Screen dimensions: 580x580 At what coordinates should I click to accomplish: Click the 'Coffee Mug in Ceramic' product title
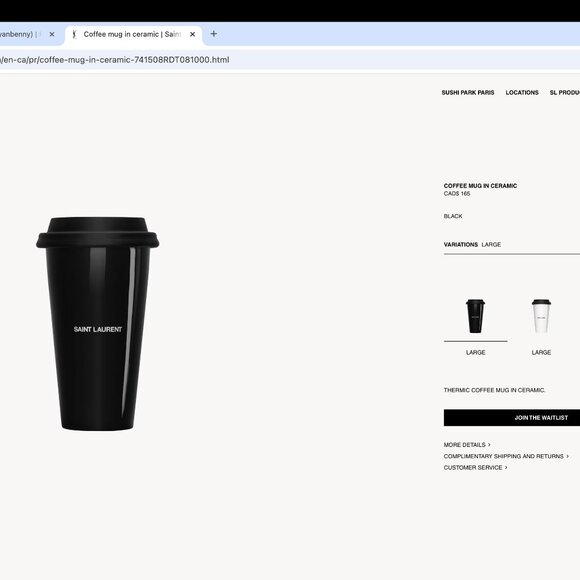point(480,186)
